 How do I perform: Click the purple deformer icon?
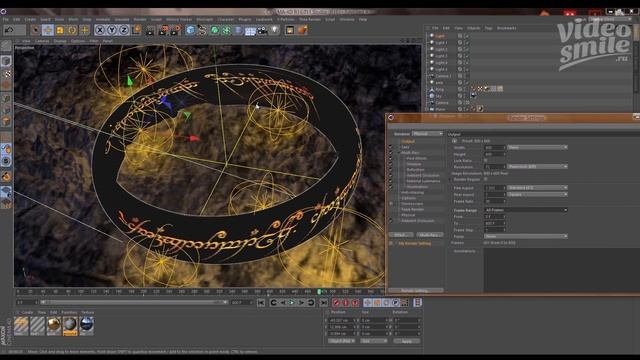238,30
